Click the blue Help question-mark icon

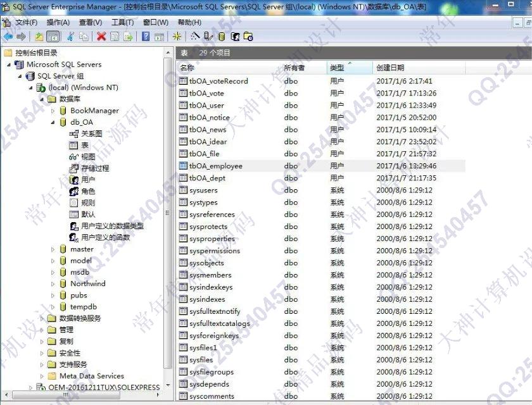click(146, 36)
